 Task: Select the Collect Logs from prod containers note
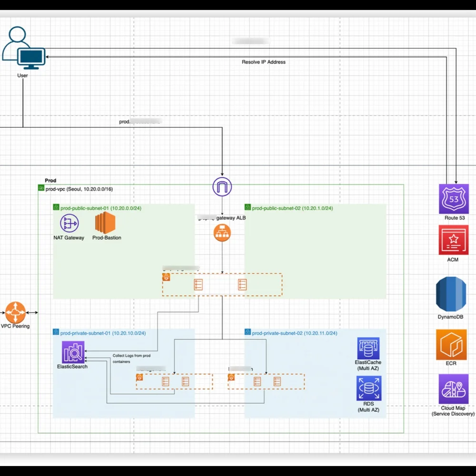(x=130, y=358)
